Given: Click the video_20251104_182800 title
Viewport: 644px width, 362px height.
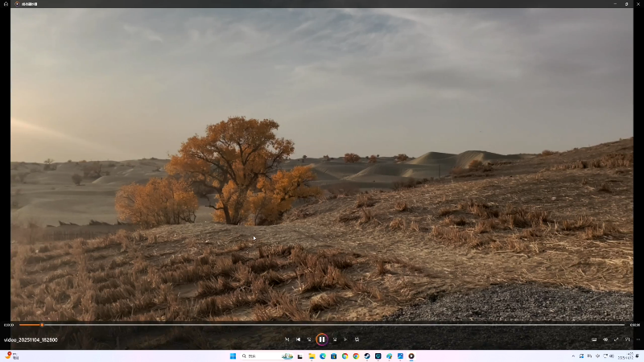Looking at the screenshot, I should pos(31,339).
